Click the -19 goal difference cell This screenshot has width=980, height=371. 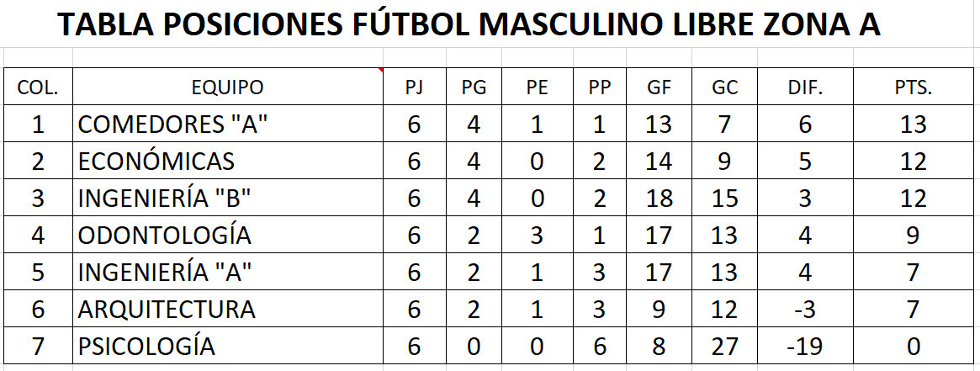pyautogui.click(x=805, y=346)
